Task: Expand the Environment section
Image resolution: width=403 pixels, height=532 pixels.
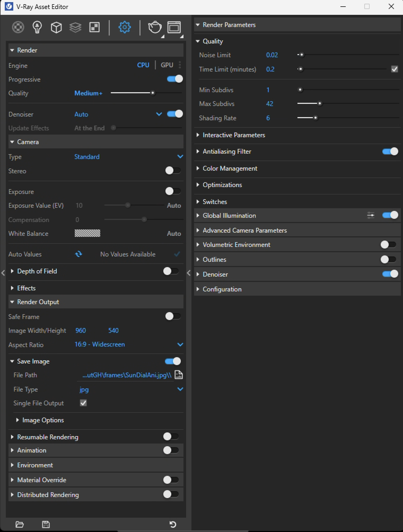Action: coord(35,465)
